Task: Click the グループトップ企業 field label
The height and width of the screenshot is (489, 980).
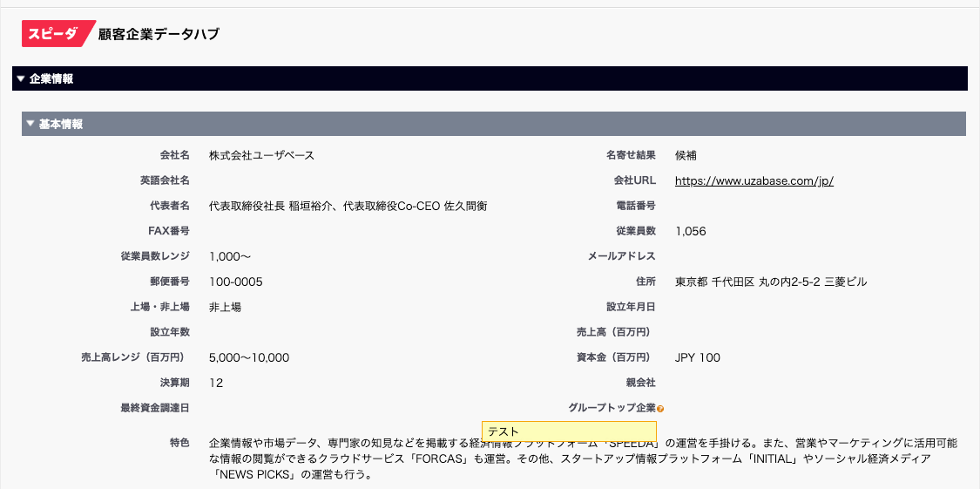Action: pyautogui.click(x=611, y=408)
